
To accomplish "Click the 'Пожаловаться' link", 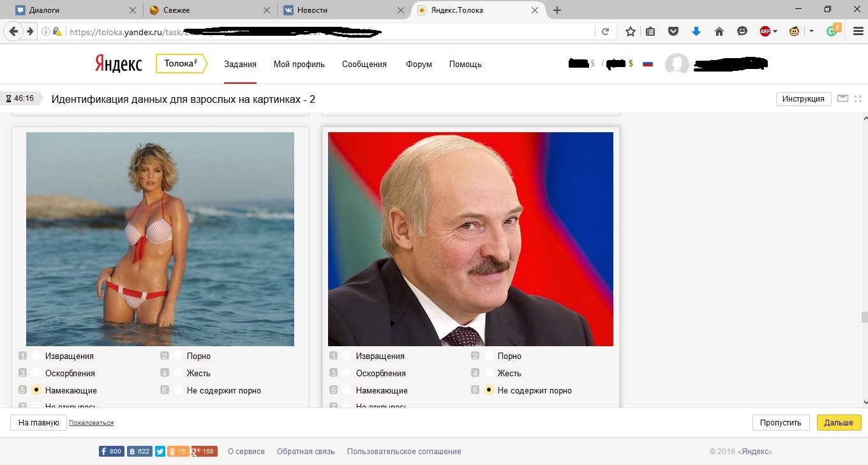I will 91,423.
